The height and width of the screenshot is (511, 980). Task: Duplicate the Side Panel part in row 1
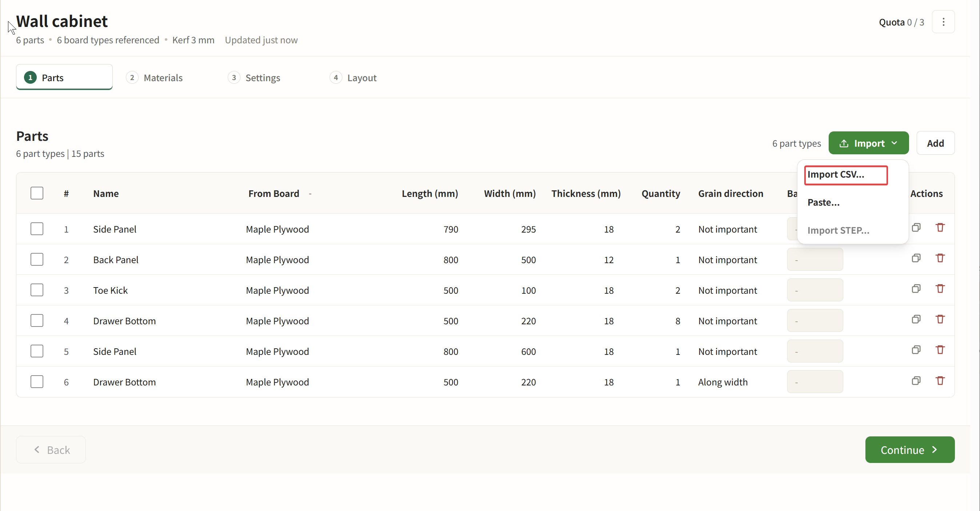coord(916,227)
